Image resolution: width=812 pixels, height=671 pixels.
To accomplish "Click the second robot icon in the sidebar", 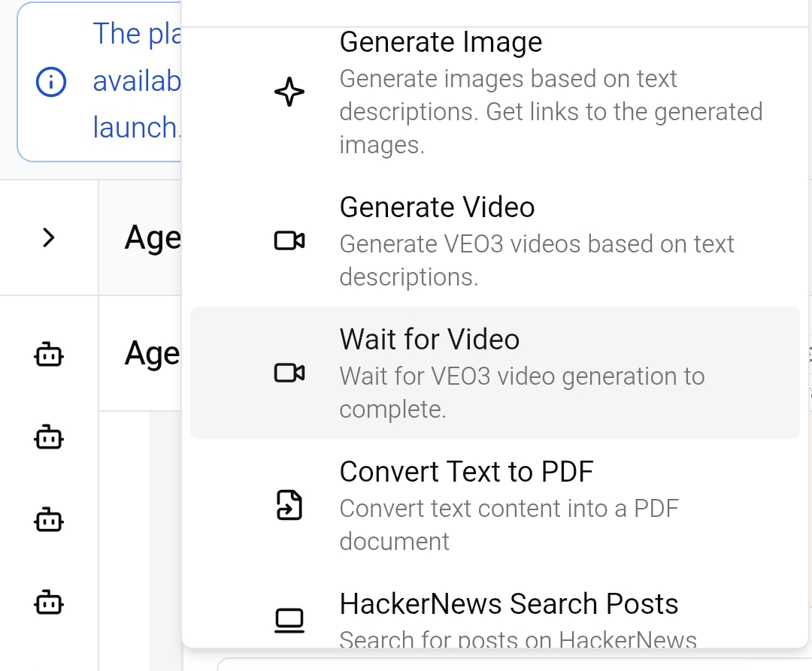I will tap(48, 437).
